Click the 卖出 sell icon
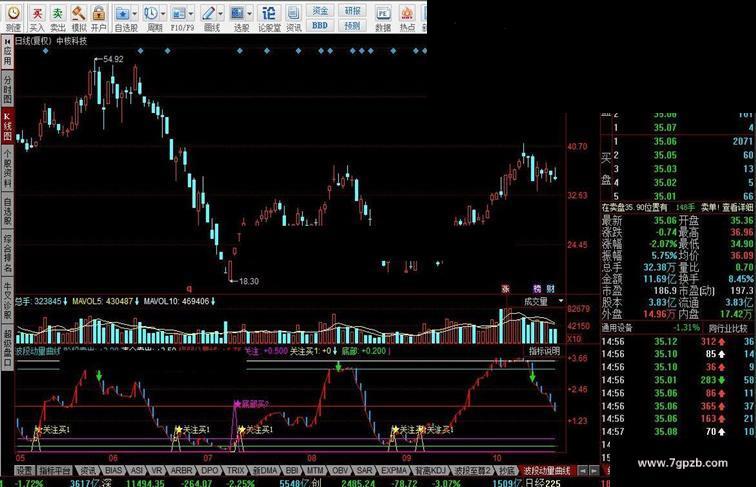This screenshot has height=487, width=756. (57, 13)
